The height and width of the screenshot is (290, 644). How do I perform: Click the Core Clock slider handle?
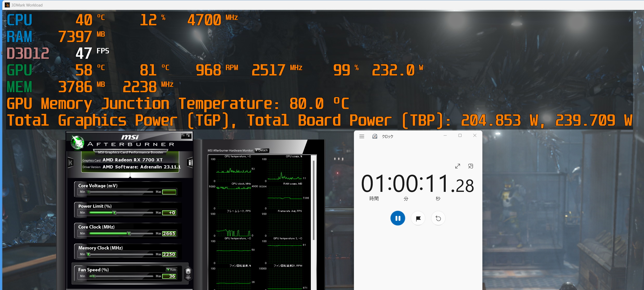pos(129,234)
